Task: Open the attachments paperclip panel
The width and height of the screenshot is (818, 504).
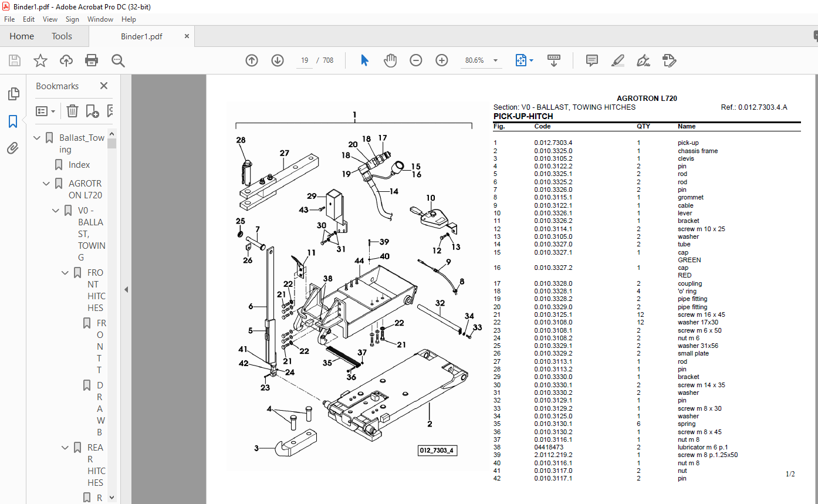Action: pyautogui.click(x=13, y=148)
